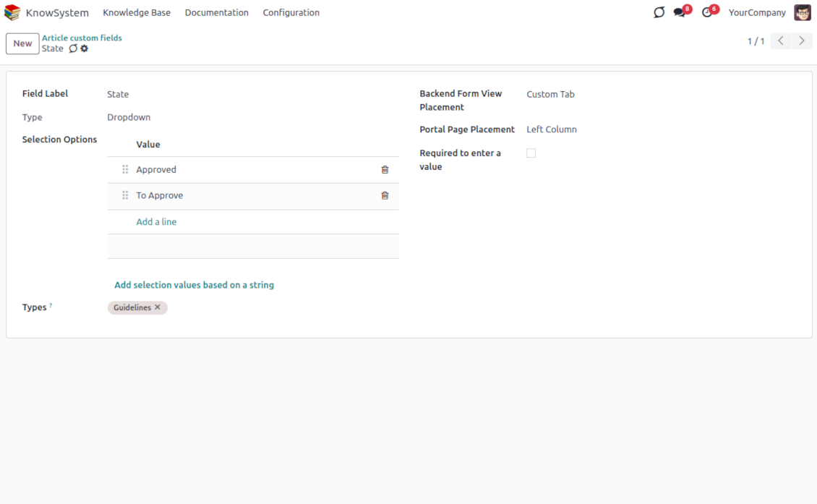This screenshot has height=504, width=817.
Task: Open the chat messages icon with badge 8
Action: point(680,12)
